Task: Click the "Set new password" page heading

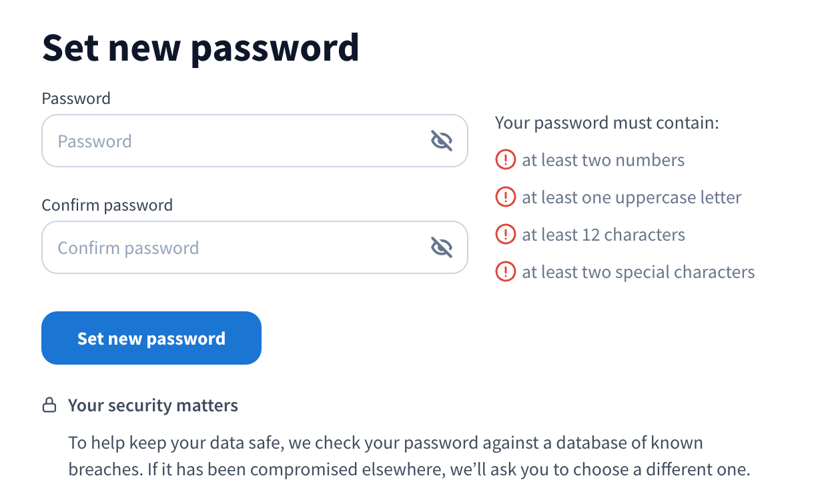Action: coord(200,48)
